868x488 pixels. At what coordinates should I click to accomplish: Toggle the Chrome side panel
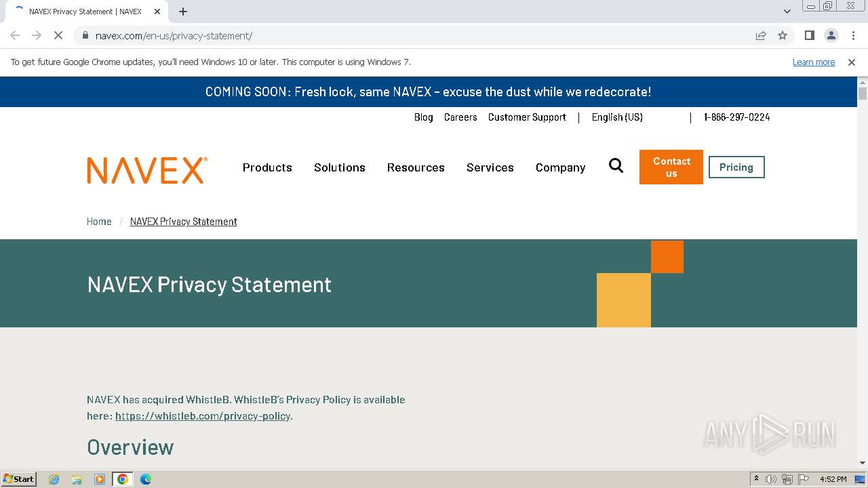click(x=809, y=35)
